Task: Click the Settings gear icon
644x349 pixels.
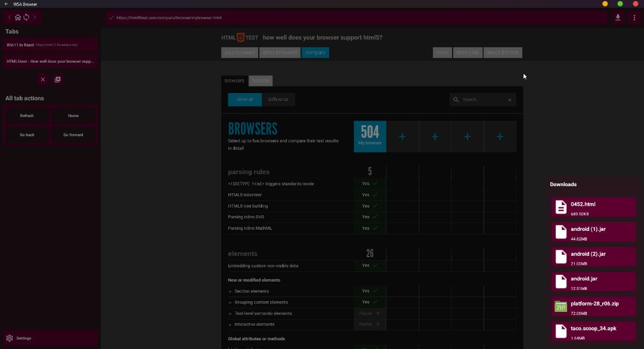Action: (10, 338)
